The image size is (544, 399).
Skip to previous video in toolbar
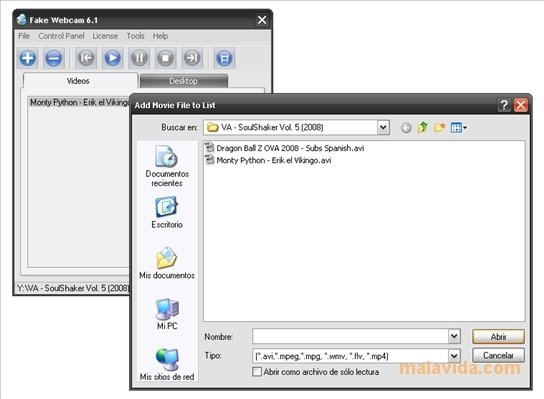click(86, 58)
